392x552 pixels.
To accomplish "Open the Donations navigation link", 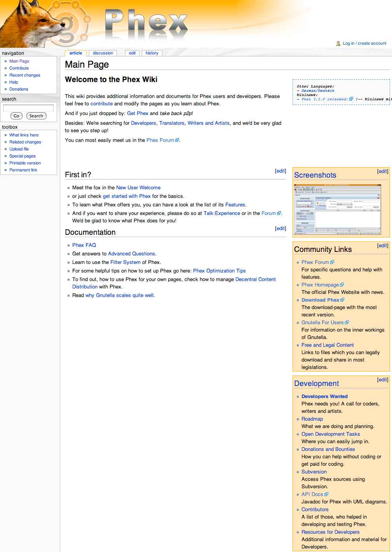I will [x=19, y=89].
